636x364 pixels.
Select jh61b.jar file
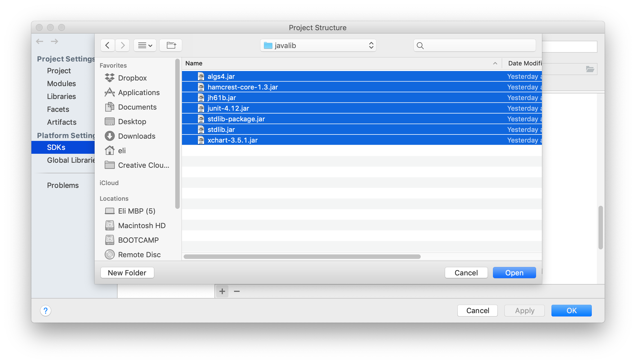pos(362,98)
